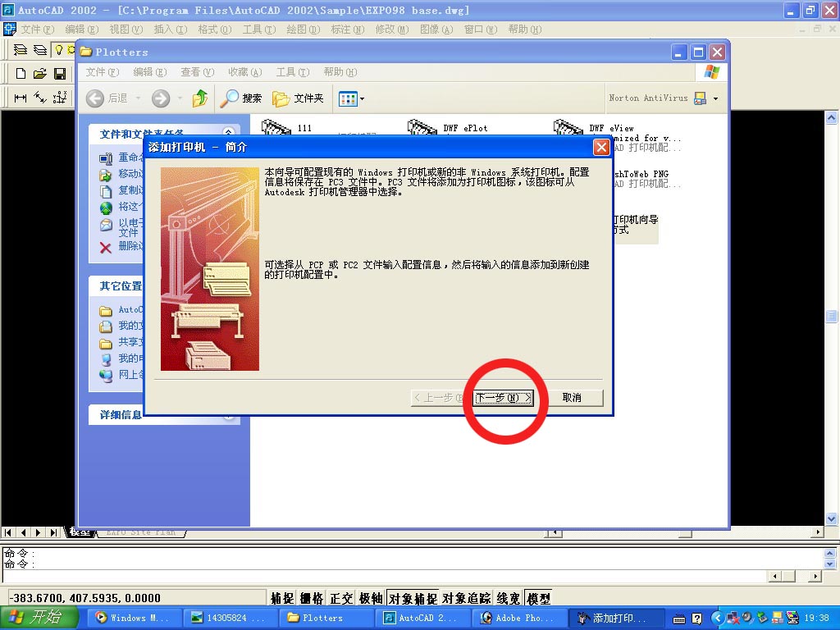The image size is (840, 630).
Task: Select the Linear Dimension tool icon
Action: pyautogui.click(x=21, y=98)
